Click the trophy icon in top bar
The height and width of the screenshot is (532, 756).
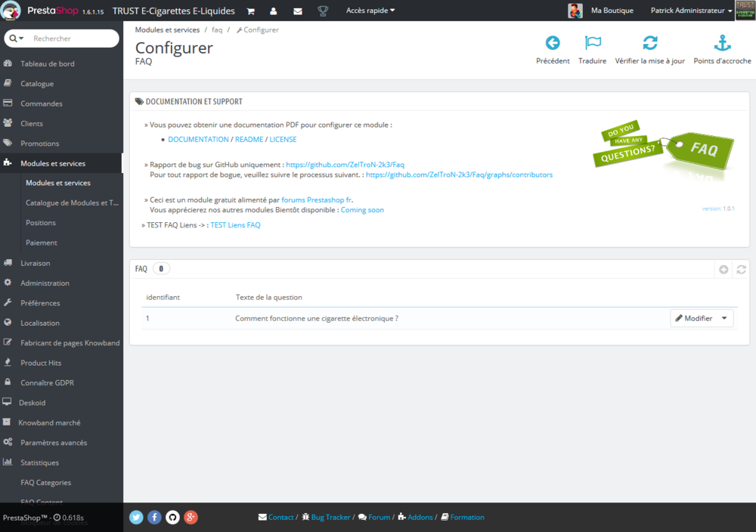(323, 11)
